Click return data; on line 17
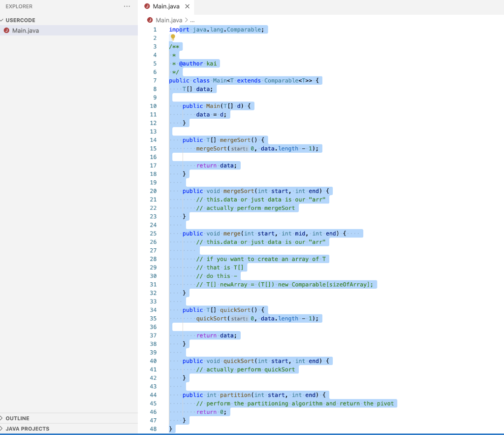The width and height of the screenshot is (504, 435). click(217, 166)
